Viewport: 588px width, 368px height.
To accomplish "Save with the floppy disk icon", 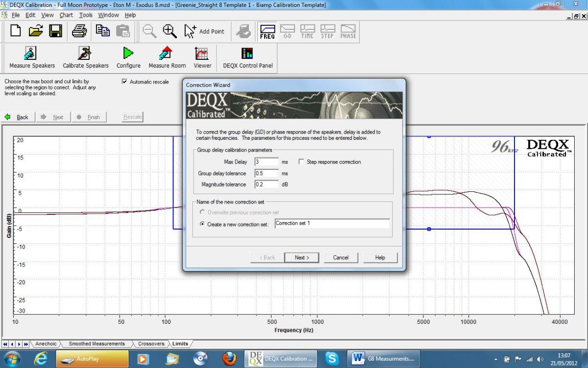I will click(x=55, y=31).
